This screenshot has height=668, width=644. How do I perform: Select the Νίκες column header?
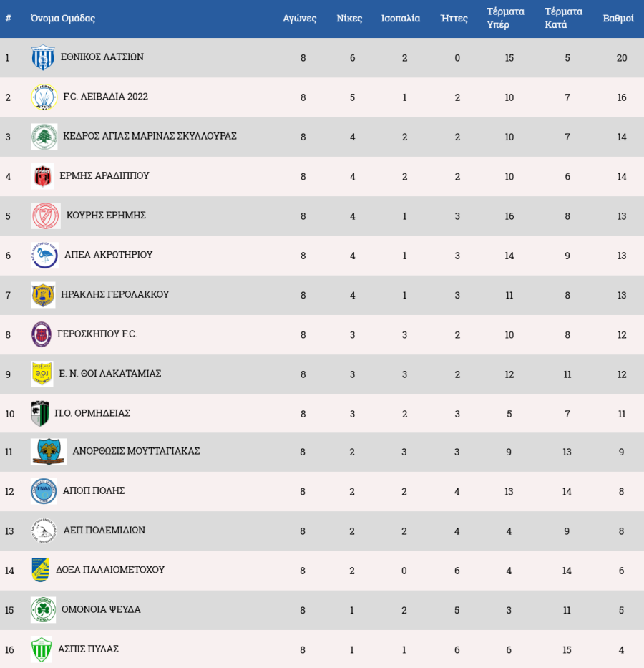pyautogui.click(x=349, y=19)
